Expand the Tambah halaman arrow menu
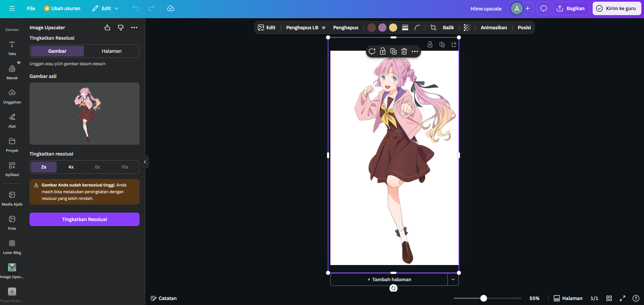Image resolution: width=644 pixels, height=305 pixels. [x=453, y=279]
